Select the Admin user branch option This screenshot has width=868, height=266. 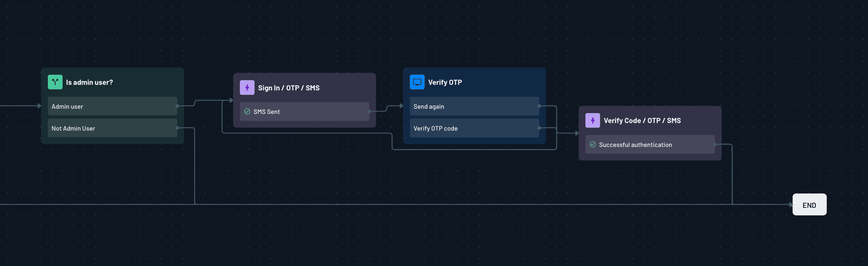[112, 106]
